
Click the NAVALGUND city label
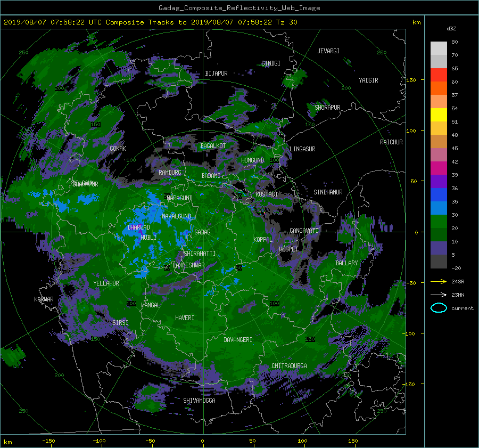click(x=176, y=216)
